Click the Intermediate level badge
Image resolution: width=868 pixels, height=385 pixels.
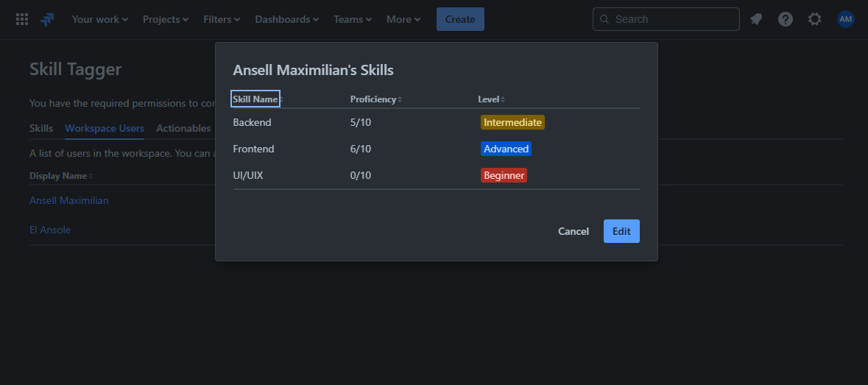pos(512,122)
